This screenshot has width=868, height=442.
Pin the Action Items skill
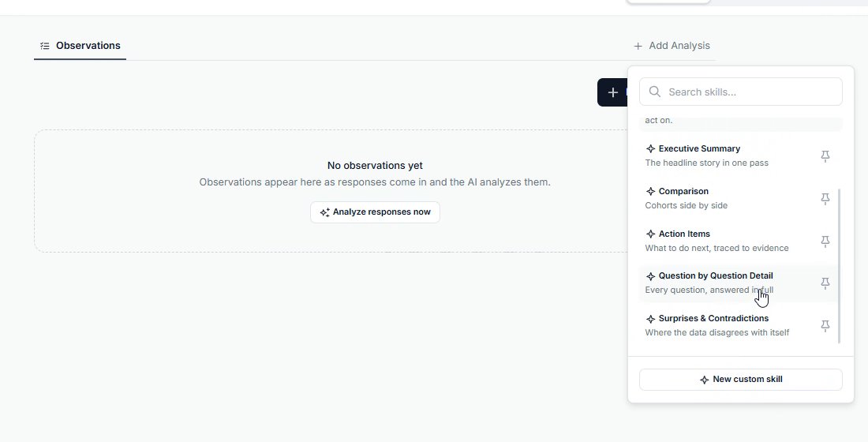pyautogui.click(x=825, y=241)
